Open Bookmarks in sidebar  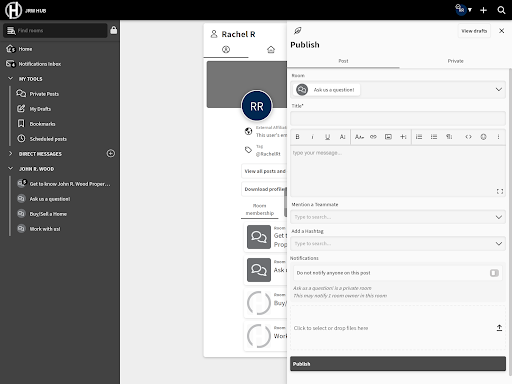pyautogui.click(x=42, y=124)
